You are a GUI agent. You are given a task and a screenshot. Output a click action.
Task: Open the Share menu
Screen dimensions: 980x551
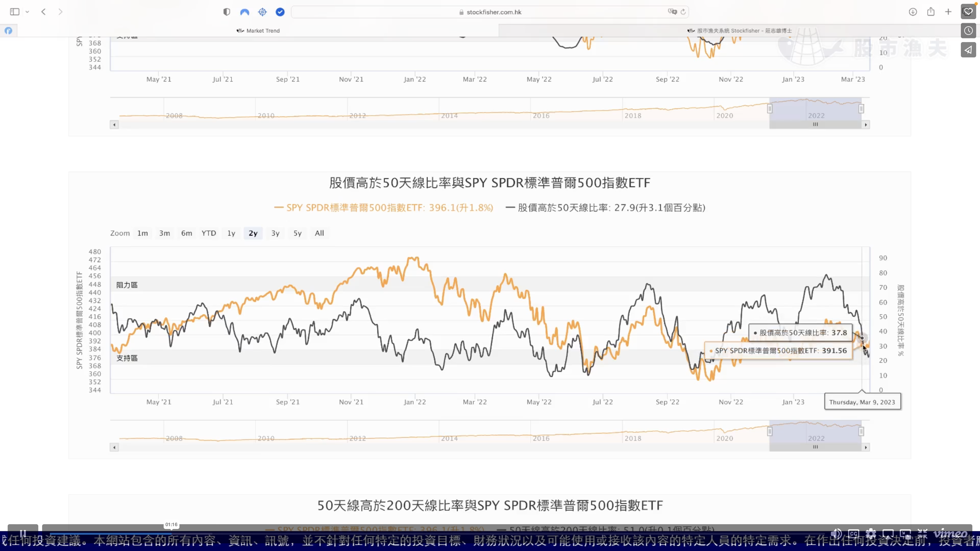pyautogui.click(x=931, y=12)
